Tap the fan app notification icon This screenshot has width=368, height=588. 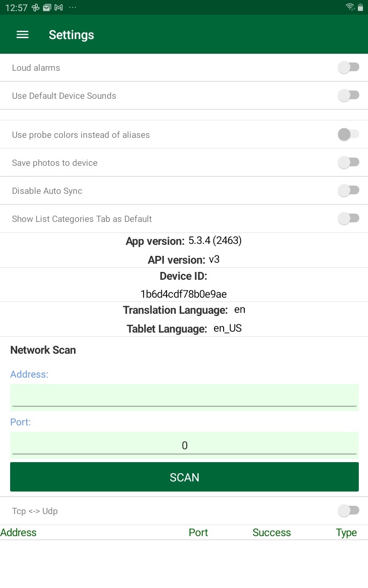36,7
